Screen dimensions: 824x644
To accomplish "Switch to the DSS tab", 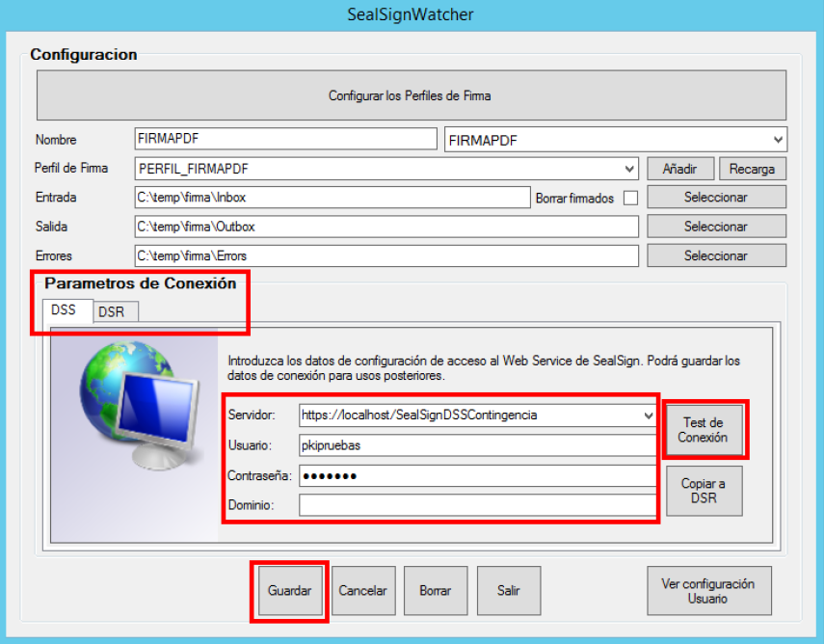I will click(64, 310).
